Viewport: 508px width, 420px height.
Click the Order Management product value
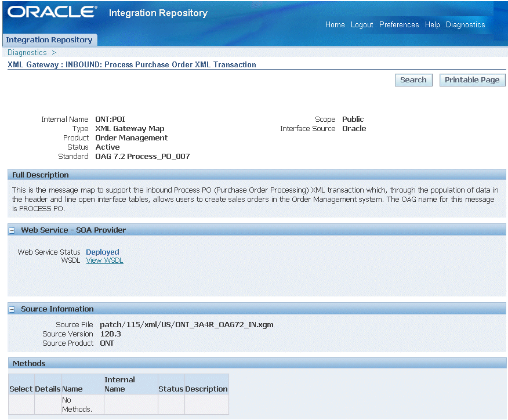pos(131,137)
